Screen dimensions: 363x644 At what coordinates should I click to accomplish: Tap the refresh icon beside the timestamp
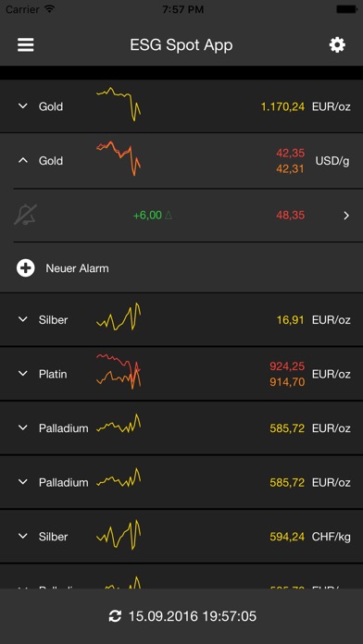click(115, 616)
